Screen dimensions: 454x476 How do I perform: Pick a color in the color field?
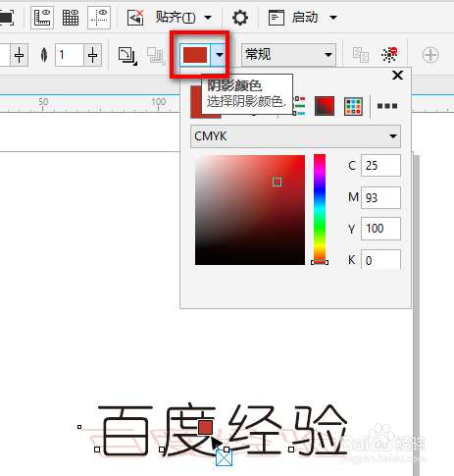click(x=250, y=210)
